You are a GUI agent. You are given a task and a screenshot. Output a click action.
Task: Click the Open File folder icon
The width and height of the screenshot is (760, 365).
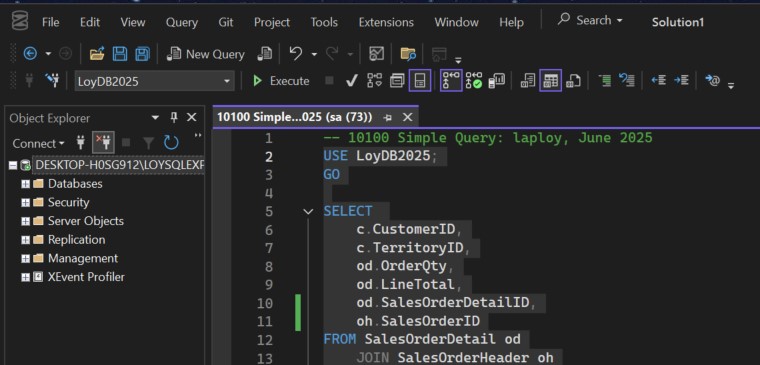point(97,54)
